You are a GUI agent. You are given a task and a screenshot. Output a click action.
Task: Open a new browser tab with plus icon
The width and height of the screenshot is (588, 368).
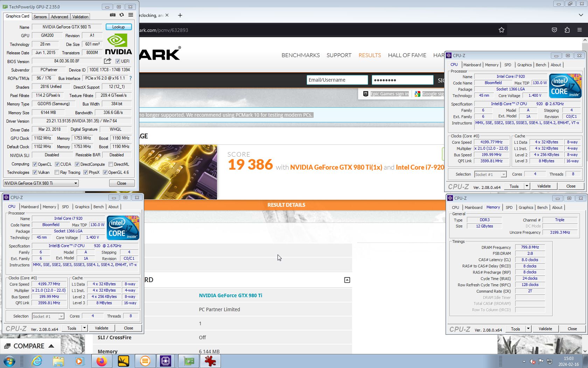click(180, 15)
